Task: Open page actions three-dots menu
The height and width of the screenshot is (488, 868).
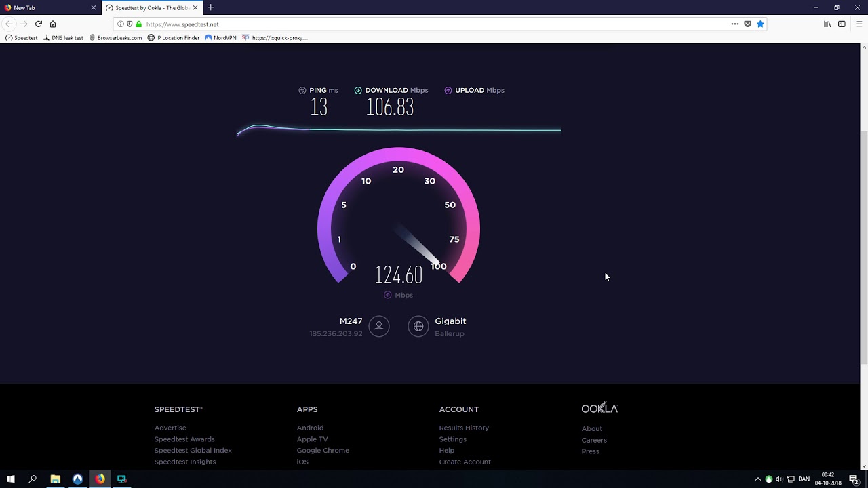Action: point(734,24)
